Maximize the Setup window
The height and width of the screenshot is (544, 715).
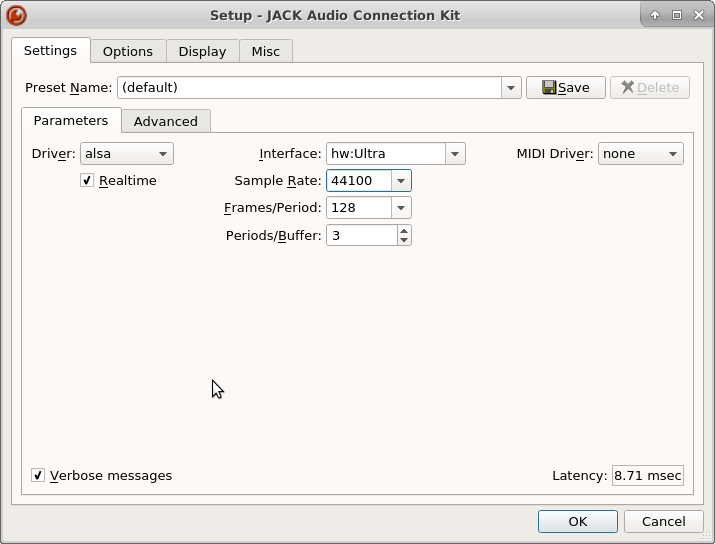[x=677, y=15]
